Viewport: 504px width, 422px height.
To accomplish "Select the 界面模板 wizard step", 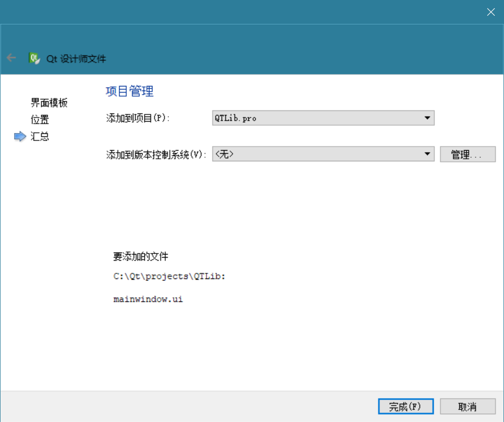I will click(49, 103).
